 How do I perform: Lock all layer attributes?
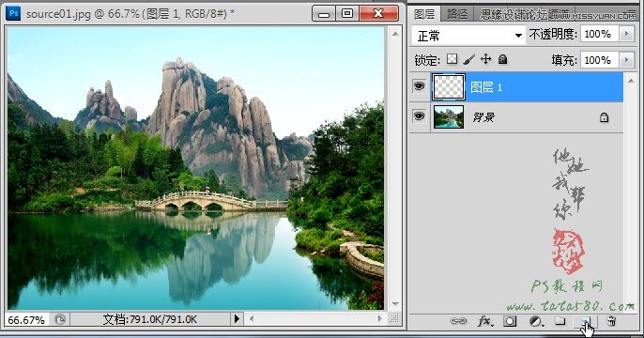tap(502, 59)
